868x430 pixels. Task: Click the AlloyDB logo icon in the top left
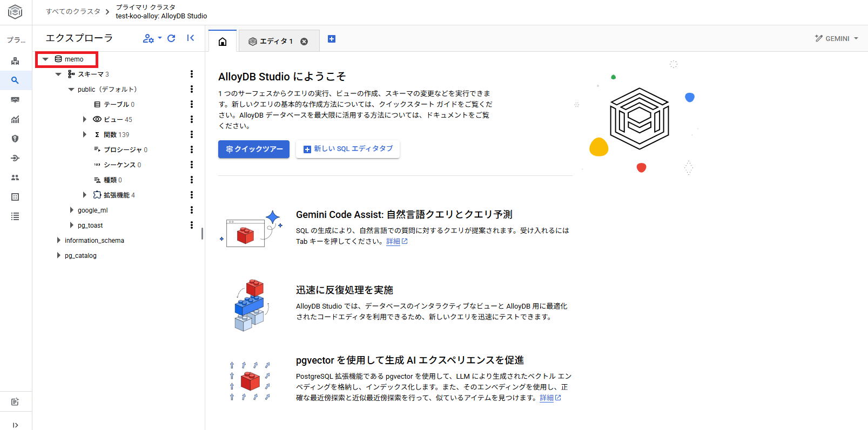coord(15,11)
